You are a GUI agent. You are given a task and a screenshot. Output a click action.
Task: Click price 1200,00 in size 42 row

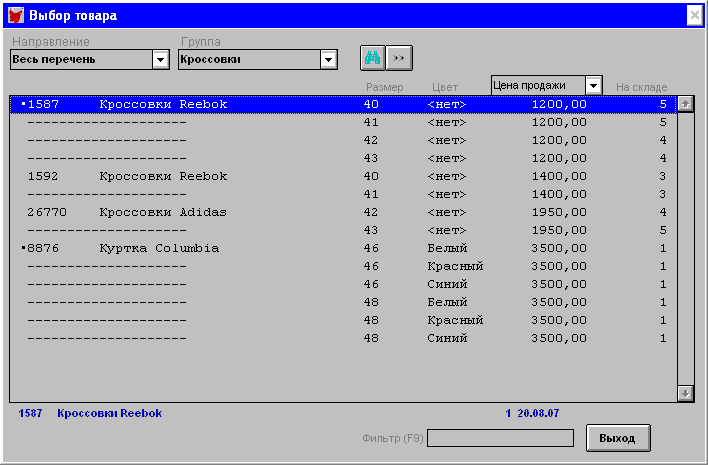tap(559, 140)
